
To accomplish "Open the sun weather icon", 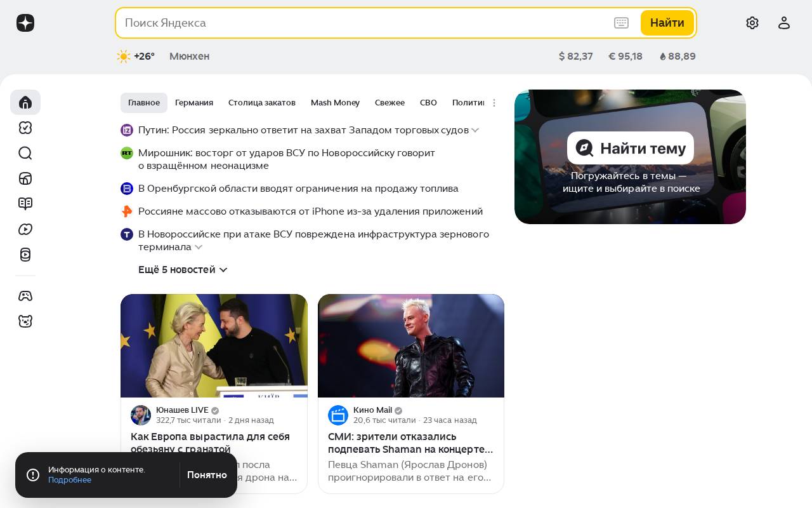I will (123, 57).
